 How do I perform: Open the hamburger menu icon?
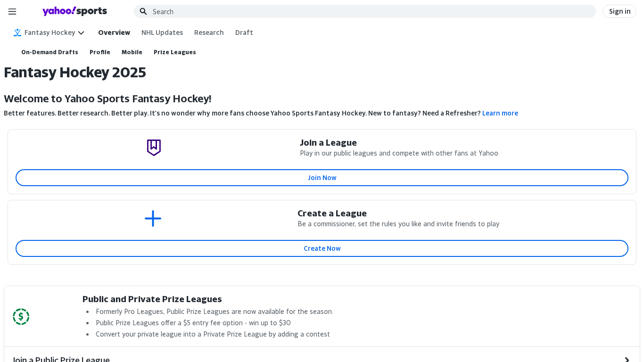(12, 11)
